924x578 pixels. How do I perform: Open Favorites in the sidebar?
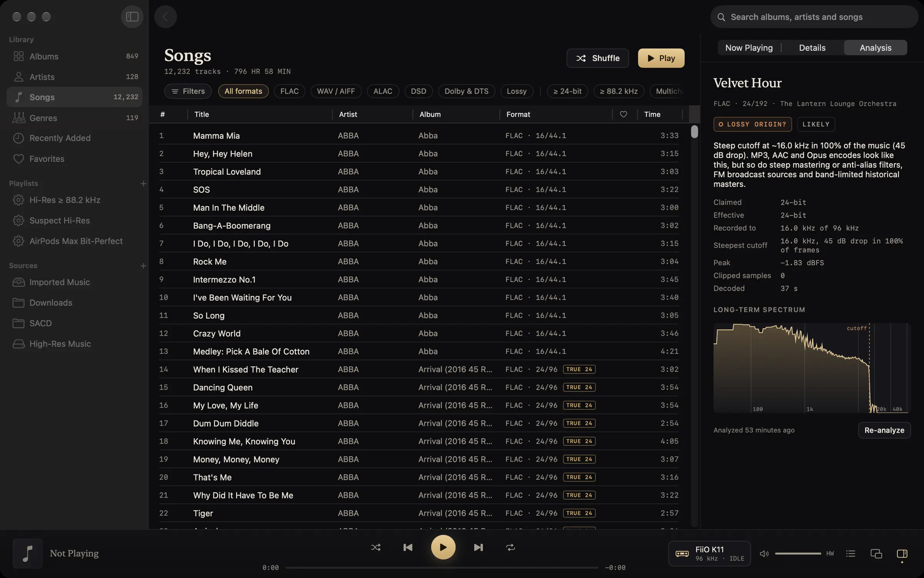pyautogui.click(x=74, y=159)
